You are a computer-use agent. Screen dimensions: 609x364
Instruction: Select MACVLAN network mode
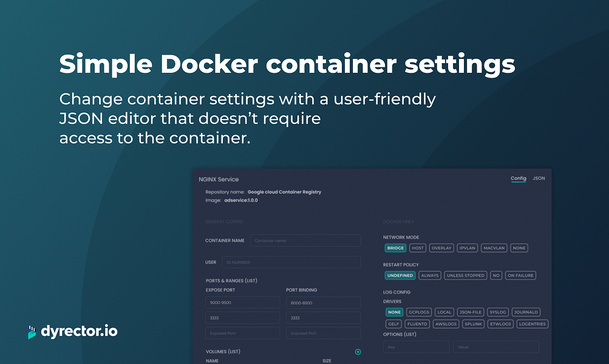(494, 248)
